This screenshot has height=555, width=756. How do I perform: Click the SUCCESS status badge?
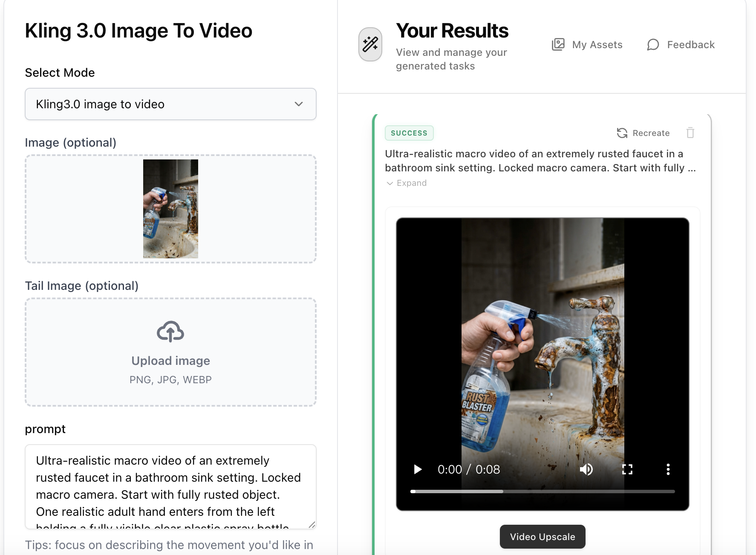409,133
